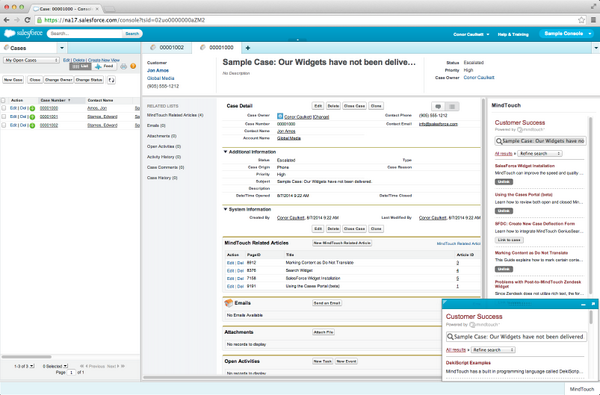Add a new console tab with plus icon
Screen dimensions: 600x395
248,48
